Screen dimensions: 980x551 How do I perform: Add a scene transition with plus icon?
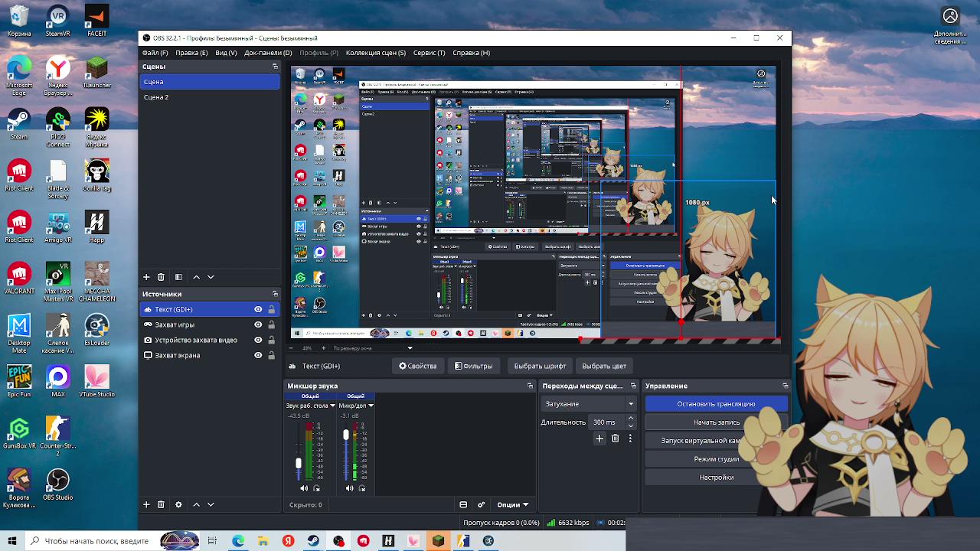click(599, 439)
